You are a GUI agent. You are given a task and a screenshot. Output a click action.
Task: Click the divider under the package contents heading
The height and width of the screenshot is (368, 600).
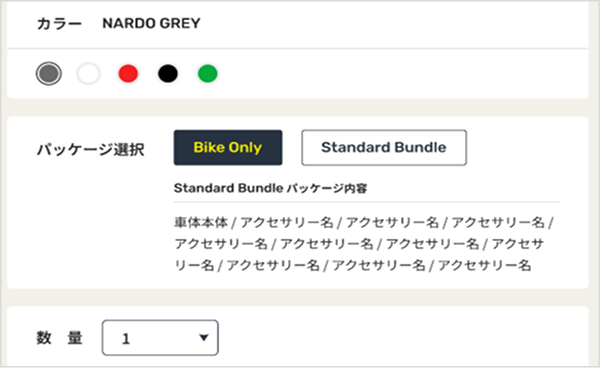[x=367, y=202]
